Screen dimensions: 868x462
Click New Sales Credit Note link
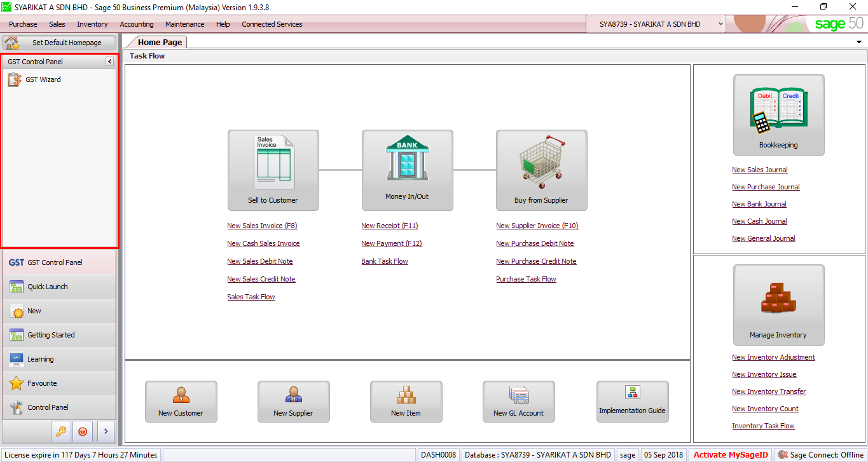(261, 279)
